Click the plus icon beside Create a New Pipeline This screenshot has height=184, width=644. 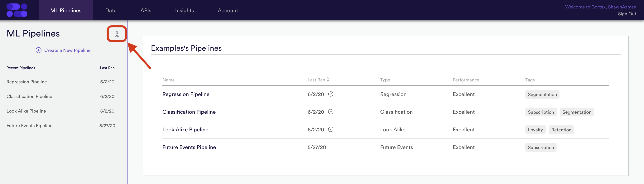coord(39,50)
